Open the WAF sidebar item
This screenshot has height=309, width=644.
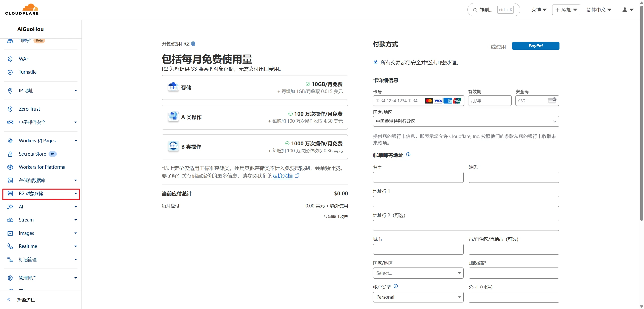pos(24,59)
